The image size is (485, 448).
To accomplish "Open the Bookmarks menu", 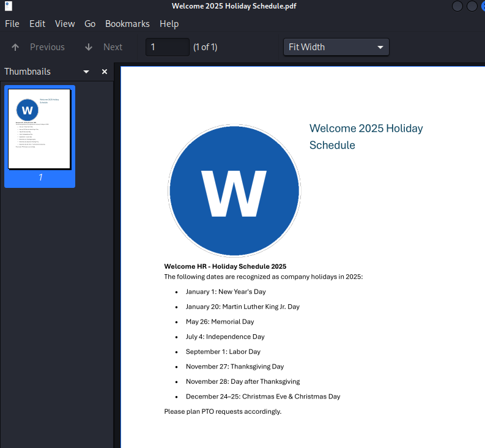I will click(x=127, y=24).
